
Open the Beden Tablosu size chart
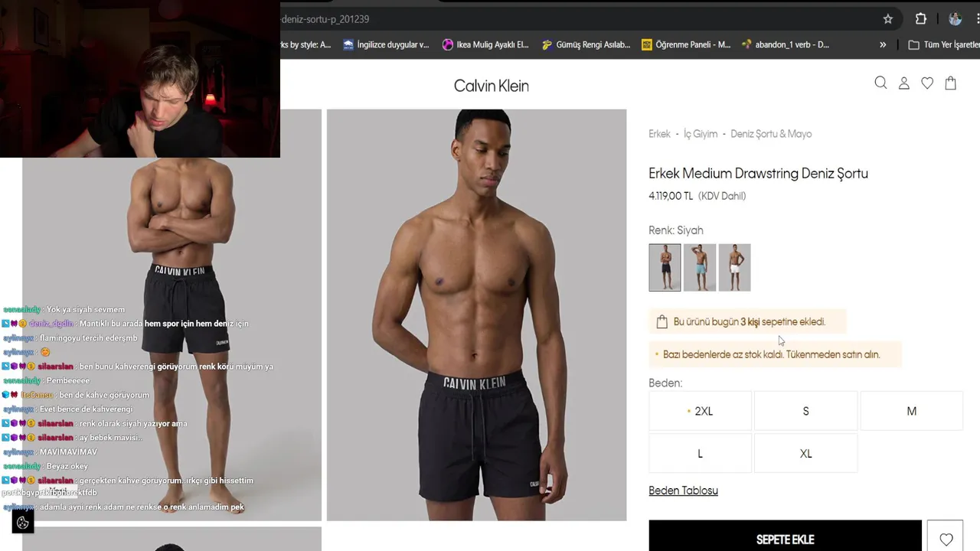click(683, 491)
